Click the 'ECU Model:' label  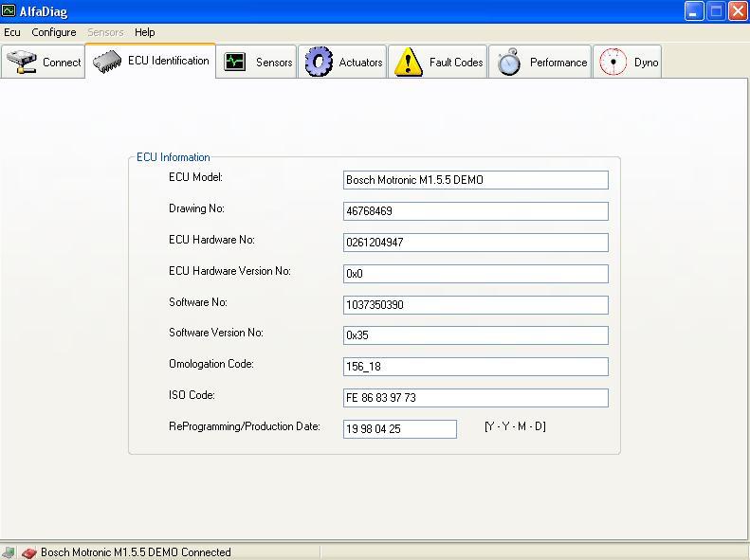click(195, 177)
